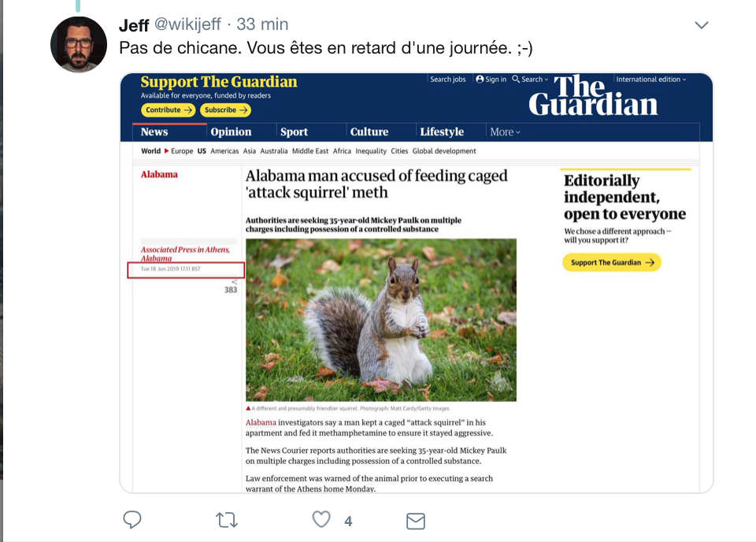The height and width of the screenshot is (542, 756).
Task: Open the squirrel article image
Action: 381,320
